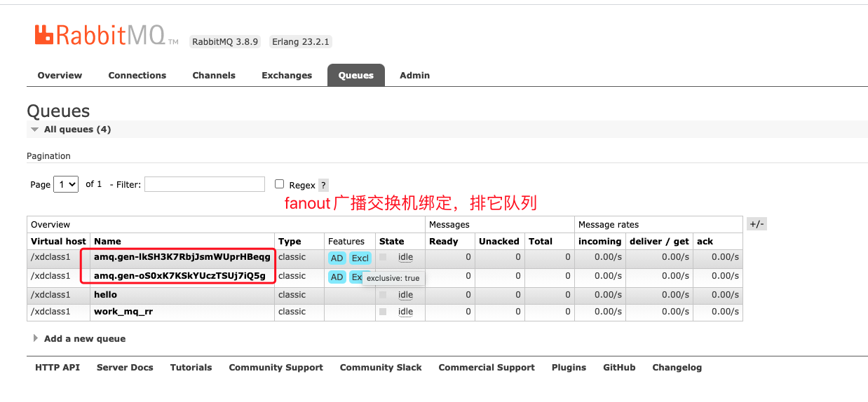868x402 pixels.
Task: Open Community Support link
Action: (x=276, y=367)
